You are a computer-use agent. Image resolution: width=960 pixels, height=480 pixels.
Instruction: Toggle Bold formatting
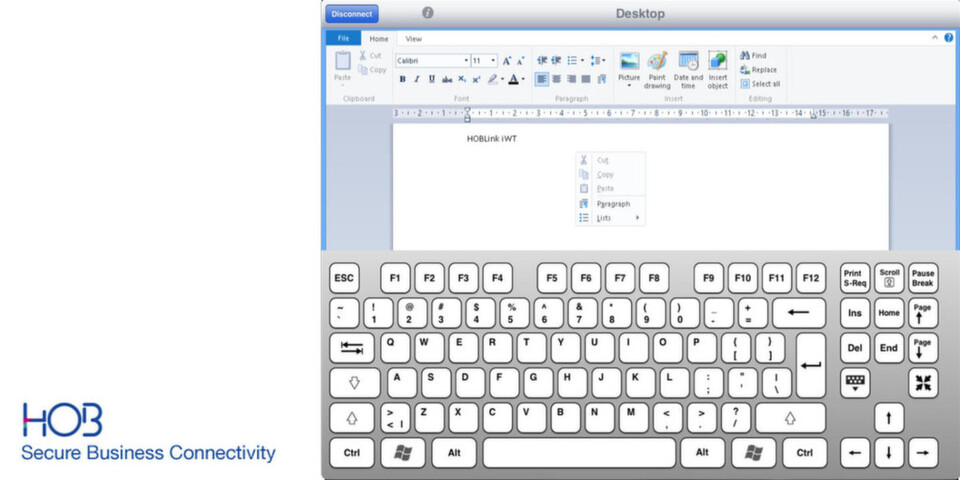(x=402, y=79)
